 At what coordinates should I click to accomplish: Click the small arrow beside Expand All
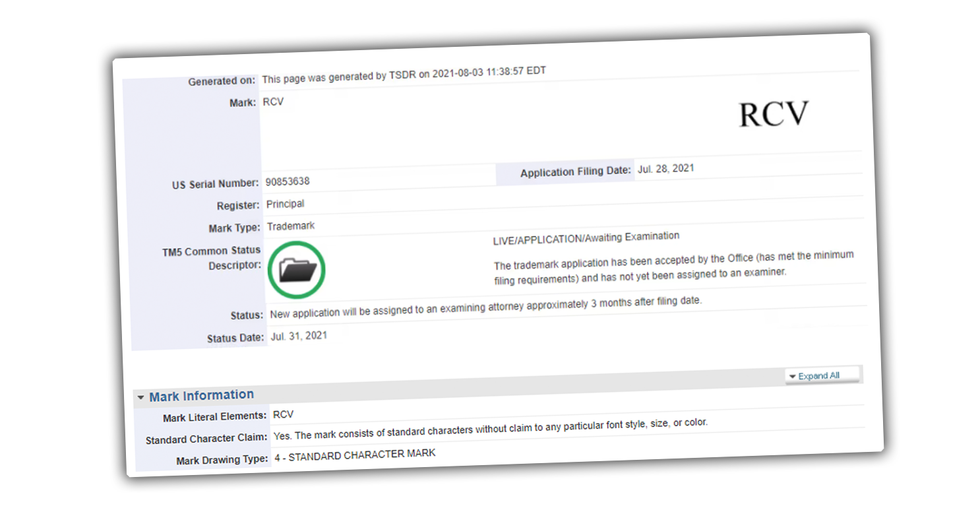(x=791, y=377)
